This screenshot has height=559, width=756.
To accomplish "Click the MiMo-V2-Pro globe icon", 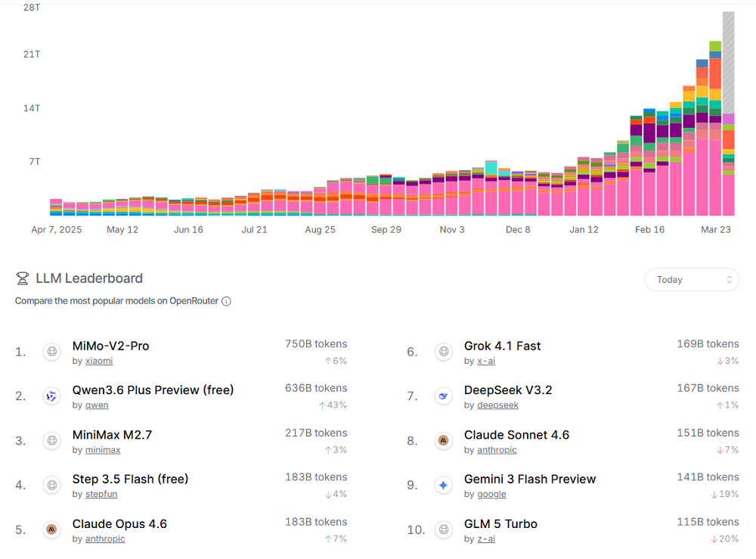I will click(51, 352).
